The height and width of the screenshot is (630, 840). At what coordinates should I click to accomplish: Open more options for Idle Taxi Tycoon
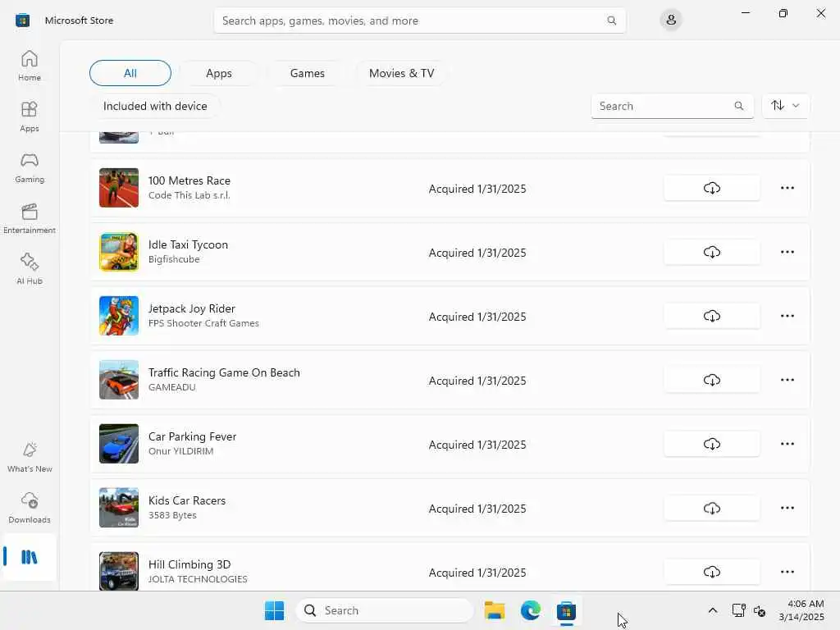[x=787, y=252]
